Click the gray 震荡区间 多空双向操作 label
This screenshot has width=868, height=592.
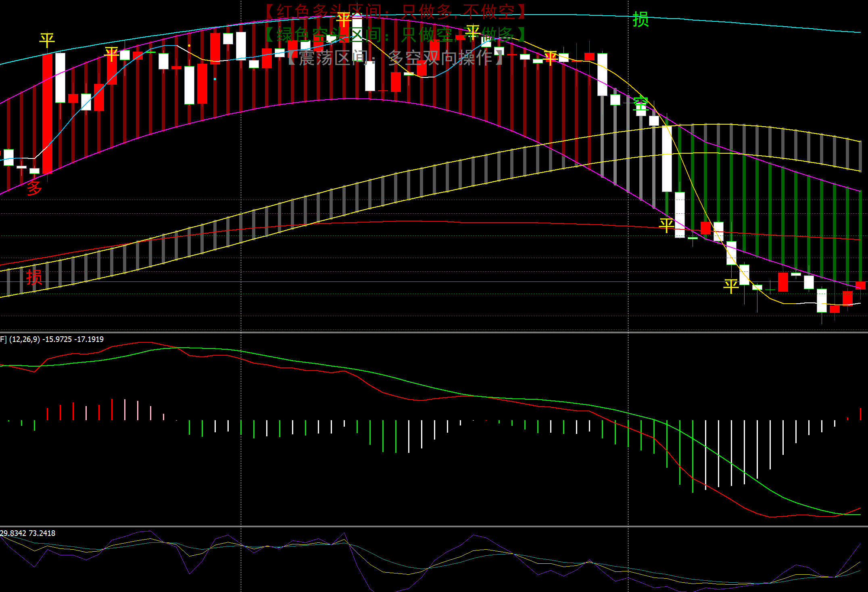(395, 58)
